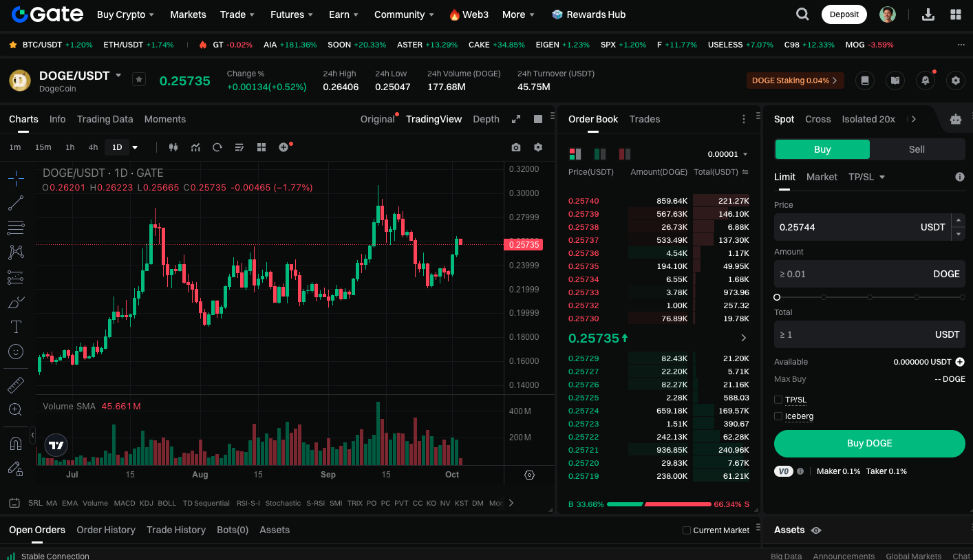This screenshot has width=973, height=560.
Task: Open the Order History tab
Action: [x=106, y=530]
